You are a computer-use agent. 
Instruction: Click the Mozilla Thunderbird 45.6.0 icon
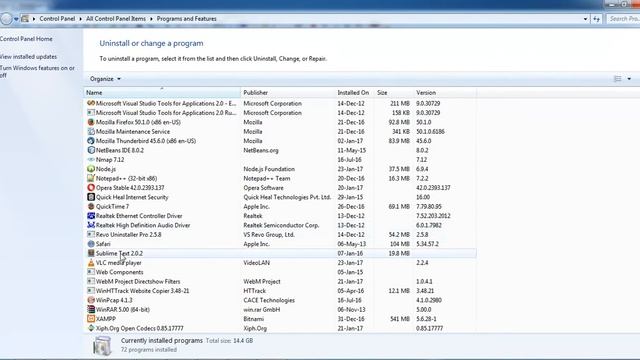click(91, 141)
